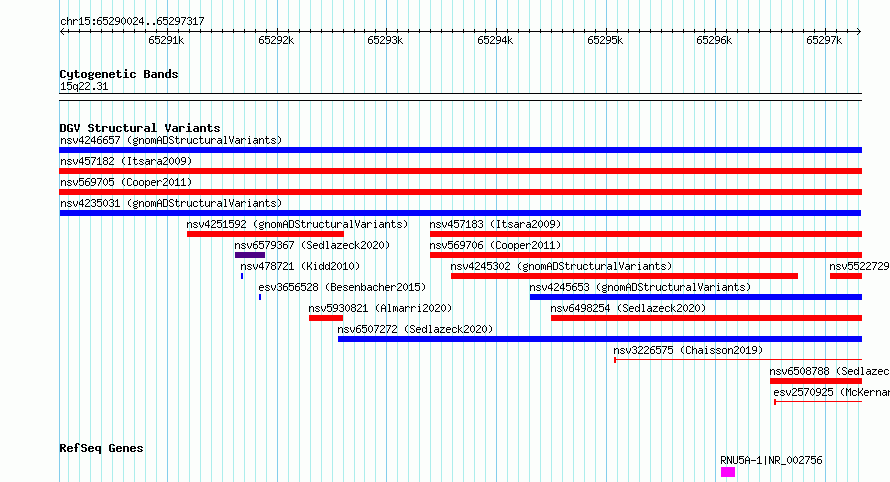Open nsv6498254 (Sedlazeck2020) label
The height and width of the screenshot is (482, 890).
(x=628, y=308)
